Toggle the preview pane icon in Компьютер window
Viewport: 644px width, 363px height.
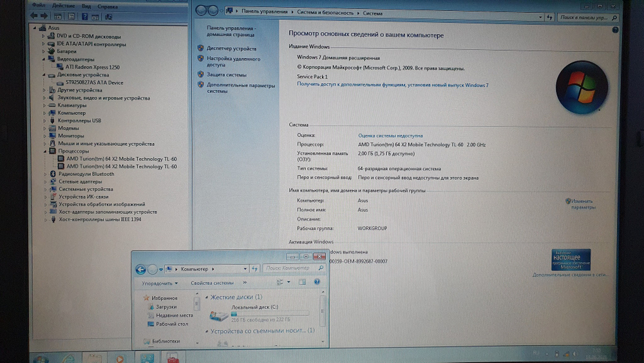point(302,282)
